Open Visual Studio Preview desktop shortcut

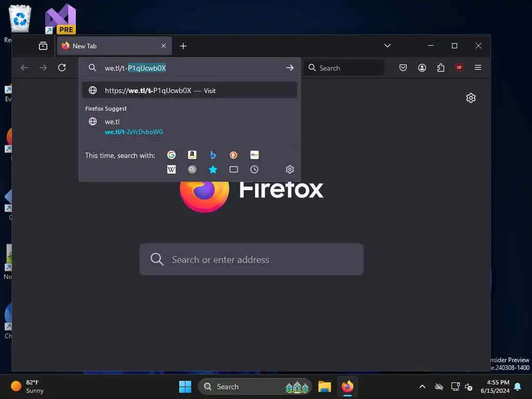pos(60,19)
